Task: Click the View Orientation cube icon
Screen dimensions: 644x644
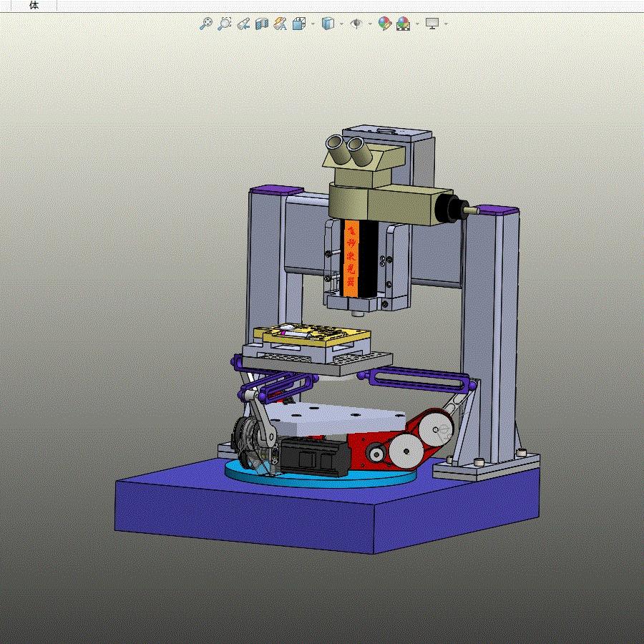Action: coord(299,24)
